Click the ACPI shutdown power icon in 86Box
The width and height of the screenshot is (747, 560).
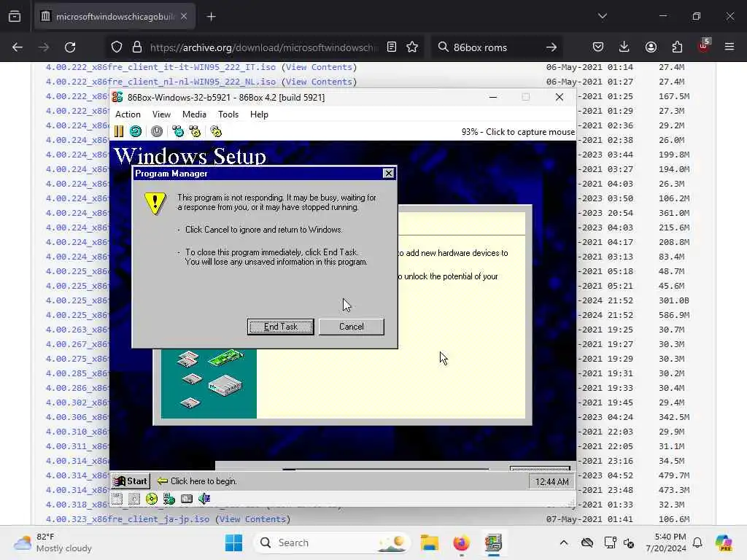(x=157, y=131)
